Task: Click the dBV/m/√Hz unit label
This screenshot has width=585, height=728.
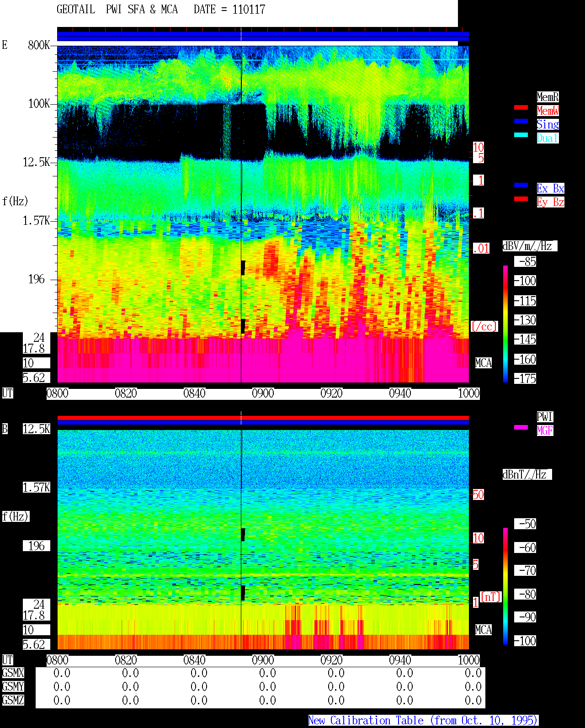Action: [530, 246]
